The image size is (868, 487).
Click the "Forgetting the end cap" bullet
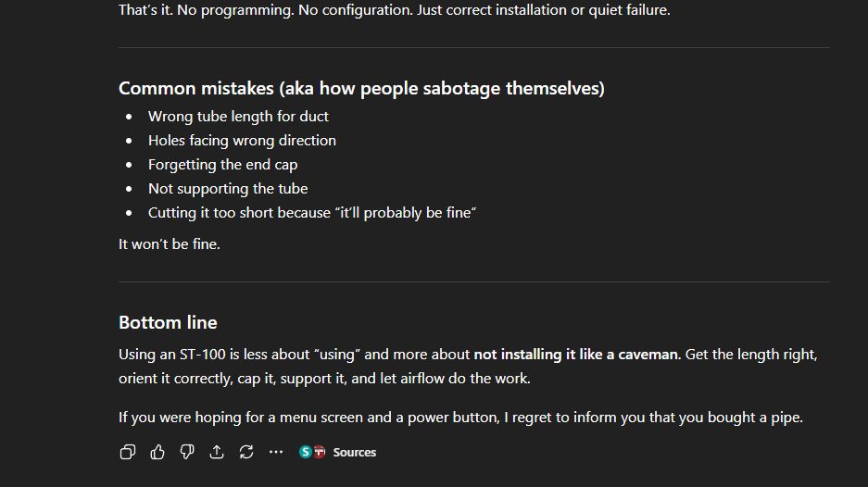coord(222,164)
